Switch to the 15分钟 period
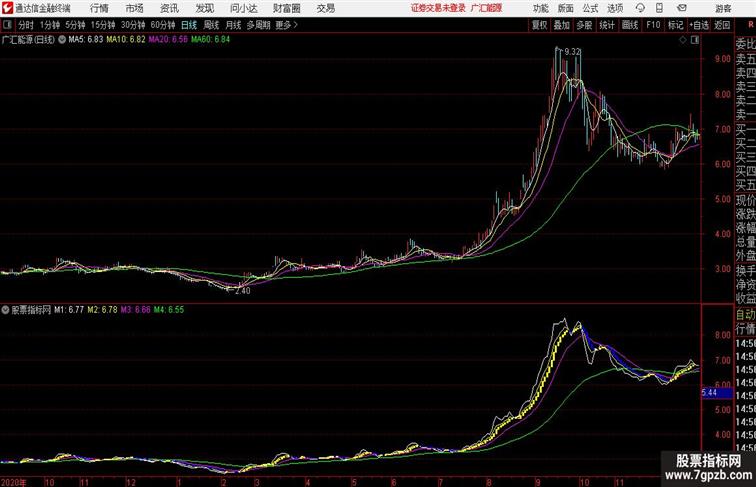The image size is (756, 487). point(103,25)
